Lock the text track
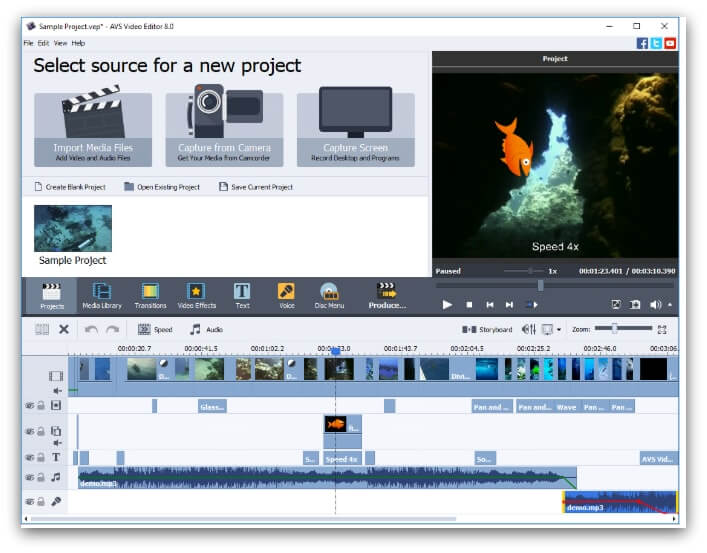Screen dimensions: 707x553 [41, 457]
